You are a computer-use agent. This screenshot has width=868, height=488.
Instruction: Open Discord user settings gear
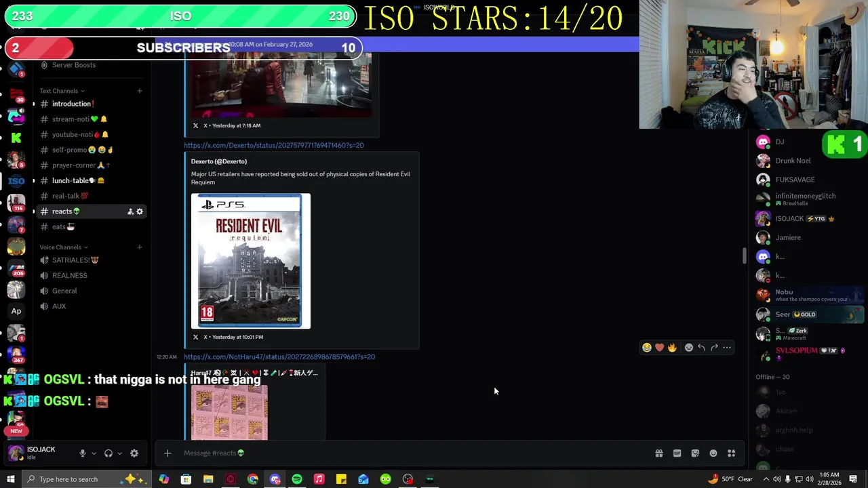(134, 453)
